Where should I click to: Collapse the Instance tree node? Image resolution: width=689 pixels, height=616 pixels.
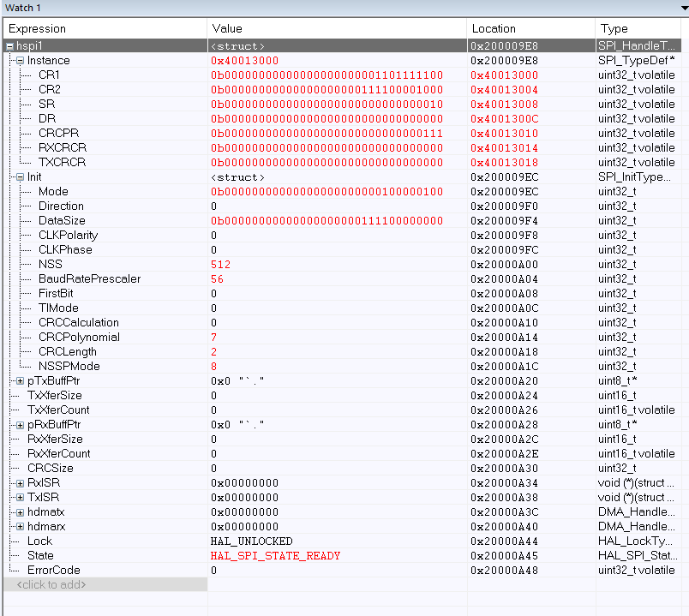(21, 61)
